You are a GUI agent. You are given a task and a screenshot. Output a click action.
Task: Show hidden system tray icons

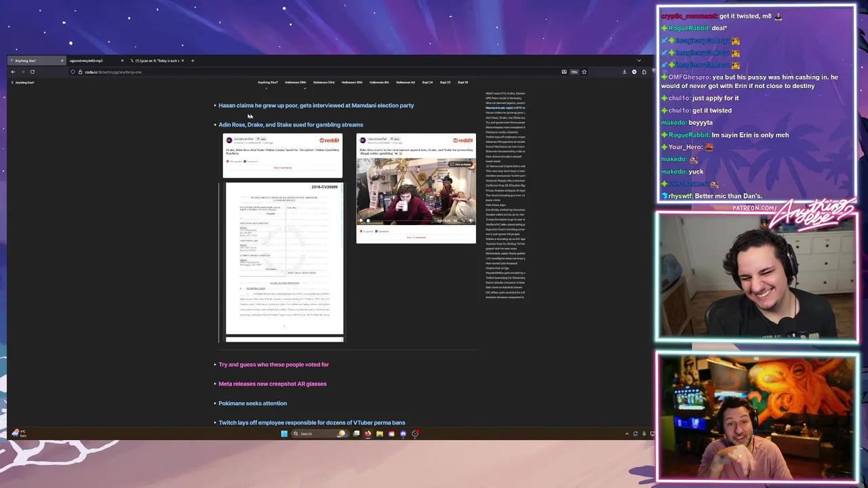tap(627, 434)
